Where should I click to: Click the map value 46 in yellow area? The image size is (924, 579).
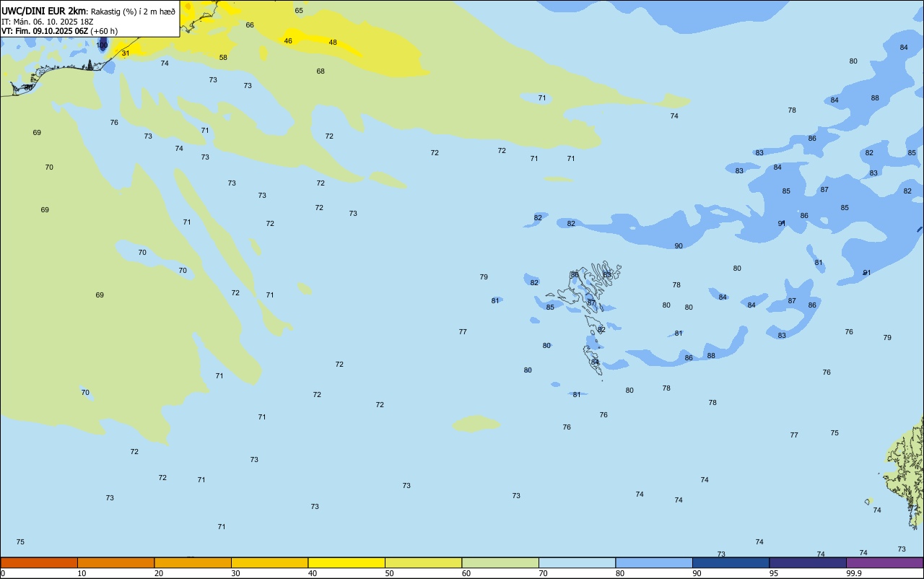(288, 41)
